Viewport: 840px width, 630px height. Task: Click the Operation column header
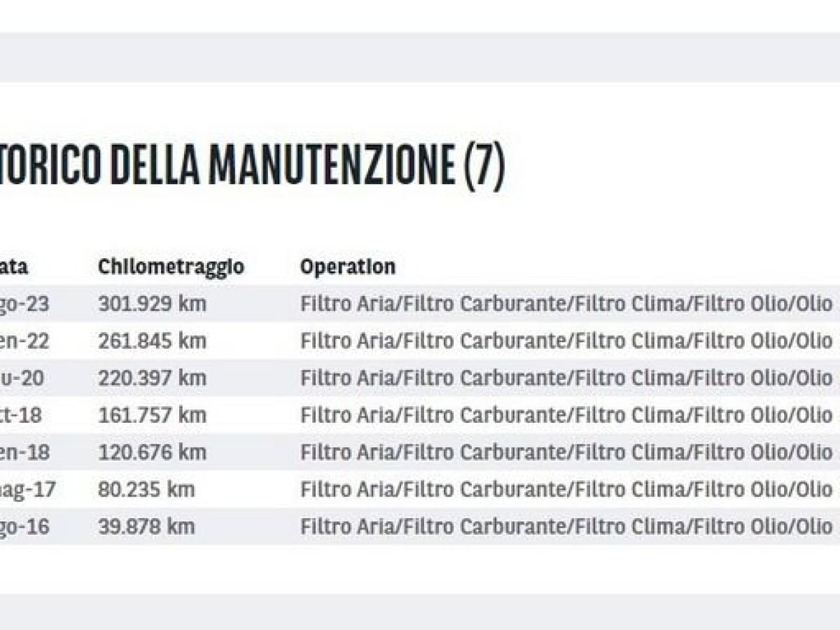[347, 267]
